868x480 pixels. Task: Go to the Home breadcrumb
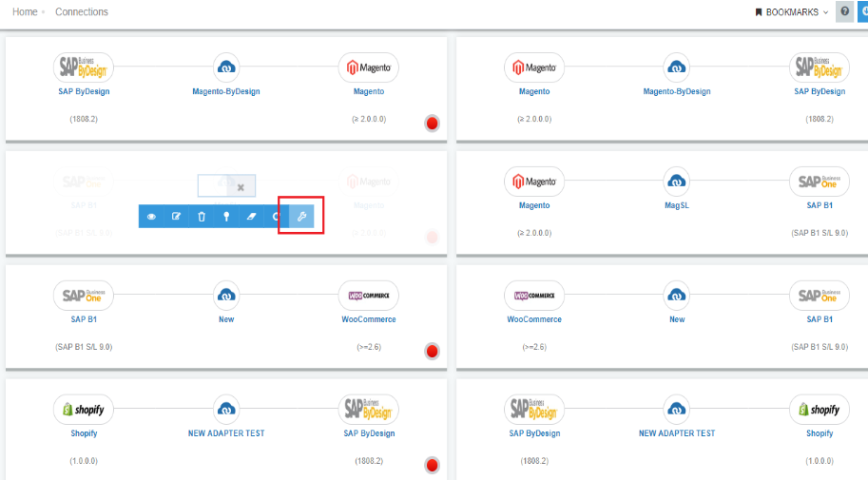pyautogui.click(x=25, y=12)
